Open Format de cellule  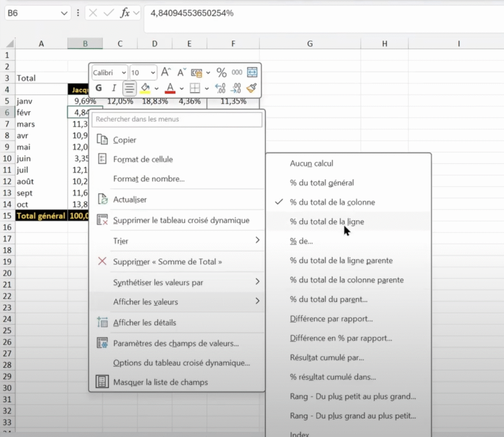177,159
